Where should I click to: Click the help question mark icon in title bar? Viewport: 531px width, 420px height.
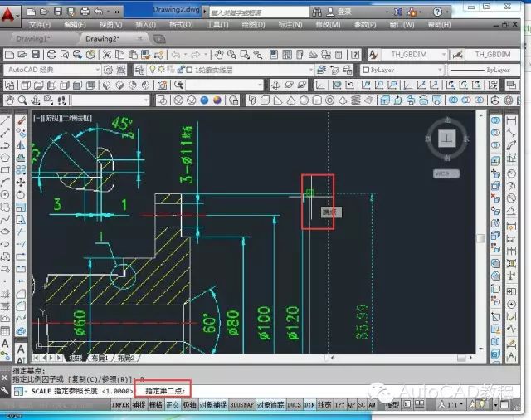click(437, 12)
